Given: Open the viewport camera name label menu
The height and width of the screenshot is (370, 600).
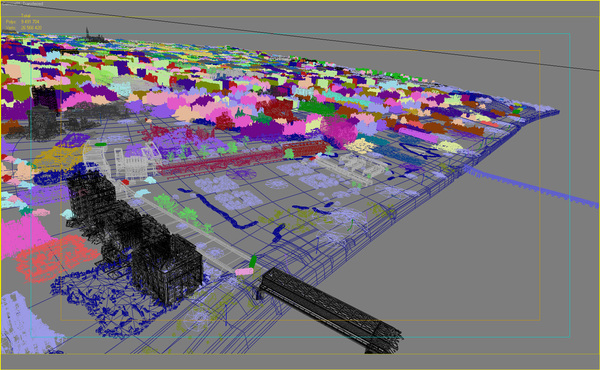Looking at the screenshot, I should point(11,3).
